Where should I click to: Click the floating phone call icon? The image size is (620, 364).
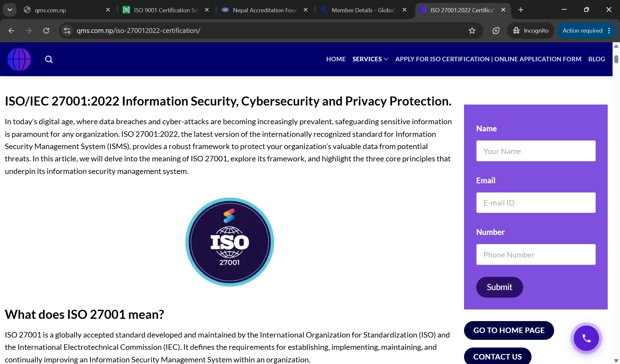click(x=586, y=338)
